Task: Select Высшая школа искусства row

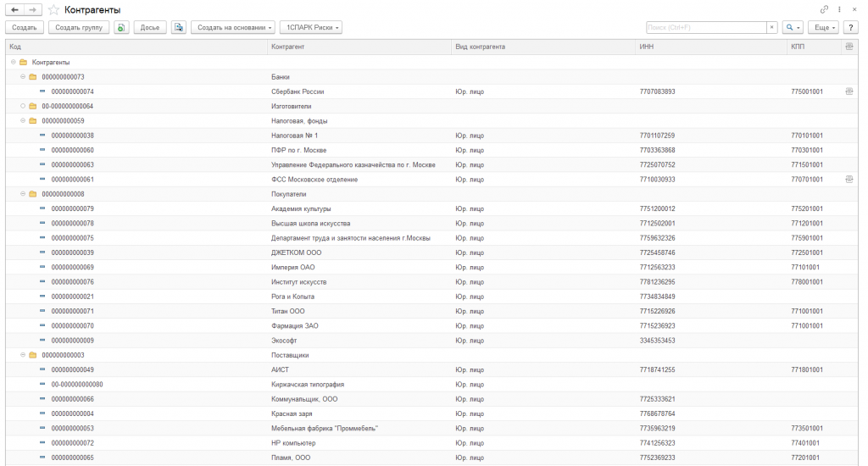Action: pyautogui.click(x=431, y=224)
